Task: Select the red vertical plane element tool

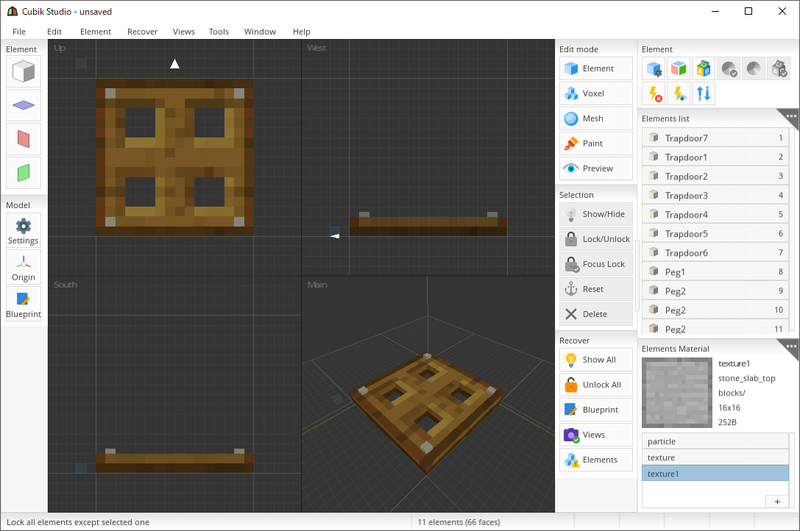Action: click(x=23, y=139)
